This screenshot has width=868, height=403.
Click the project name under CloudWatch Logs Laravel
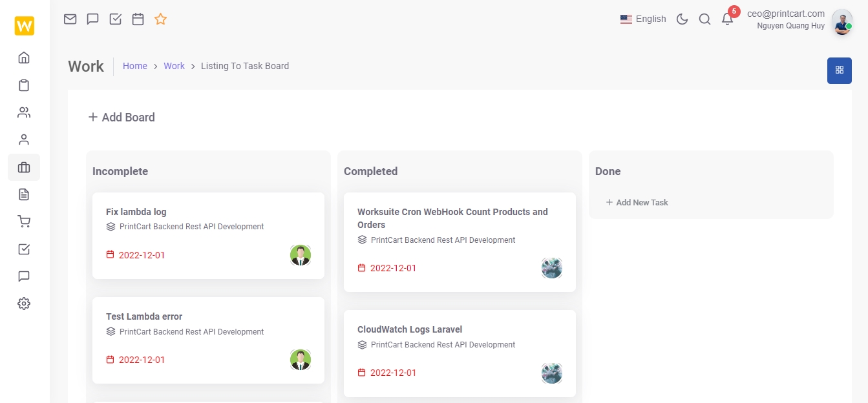[x=443, y=344]
